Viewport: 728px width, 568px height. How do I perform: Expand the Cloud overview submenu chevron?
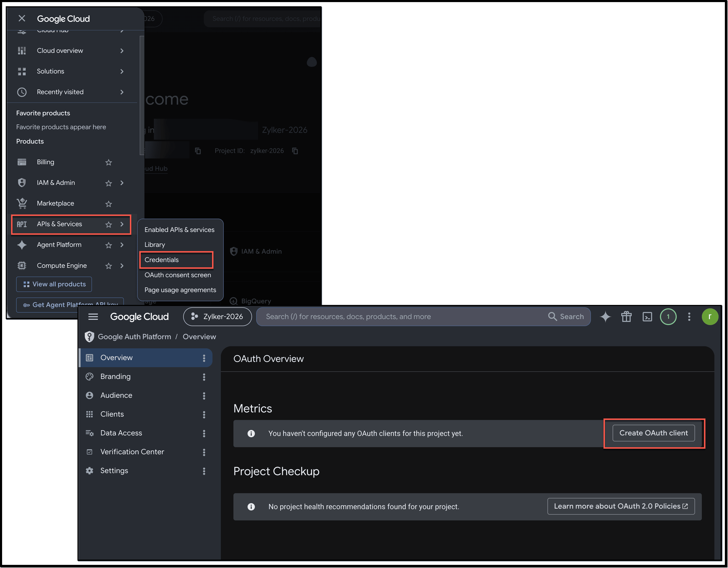(x=122, y=51)
